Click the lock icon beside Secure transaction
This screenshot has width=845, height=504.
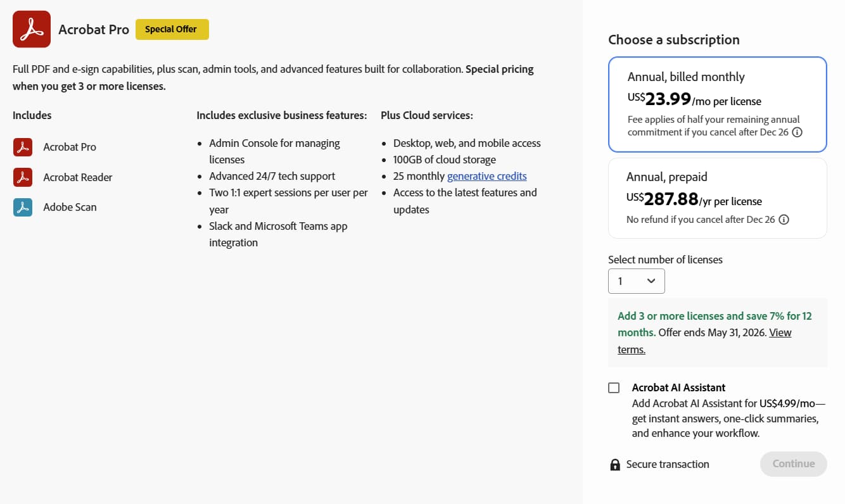(x=614, y=464)
